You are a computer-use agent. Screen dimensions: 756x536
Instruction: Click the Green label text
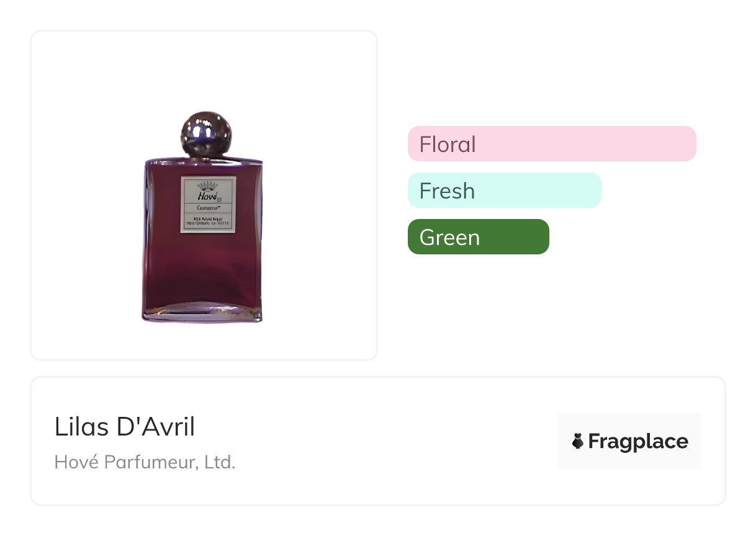(449, 237)
